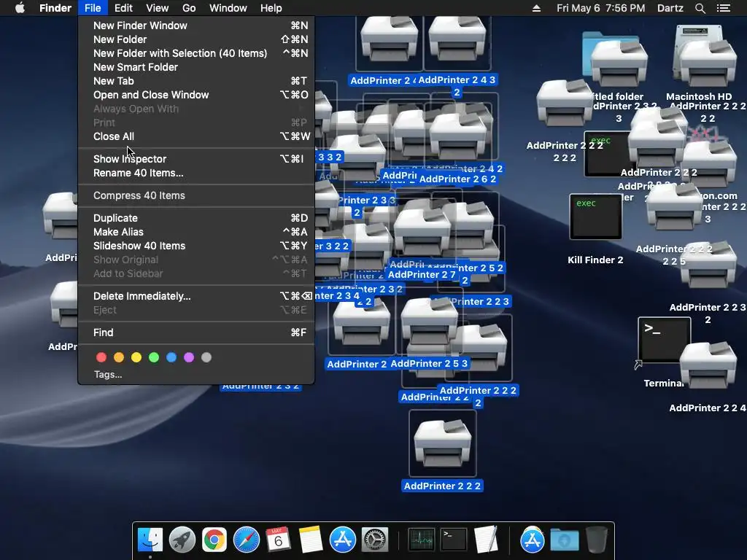Image resolution: width=747 pixels, height=560 pixels.
Task: Click the Kill Finder 2 label
Action: click(595, 260)
